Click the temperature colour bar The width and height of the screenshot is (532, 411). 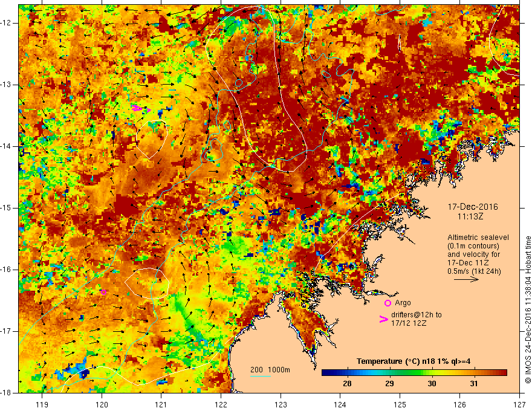coord(414,373)
